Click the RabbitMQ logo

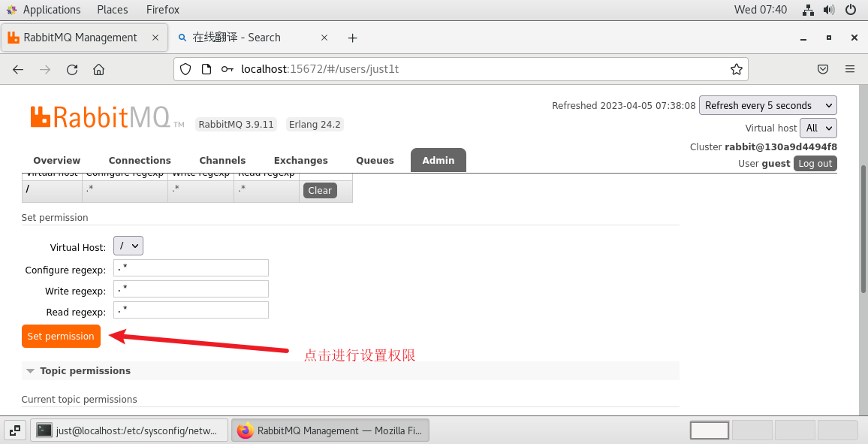pos(107,116)
